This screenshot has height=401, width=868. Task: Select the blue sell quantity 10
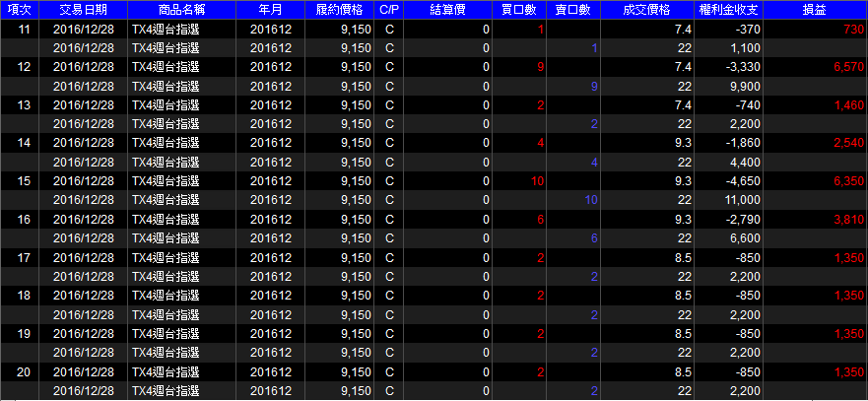pos(591,200)
